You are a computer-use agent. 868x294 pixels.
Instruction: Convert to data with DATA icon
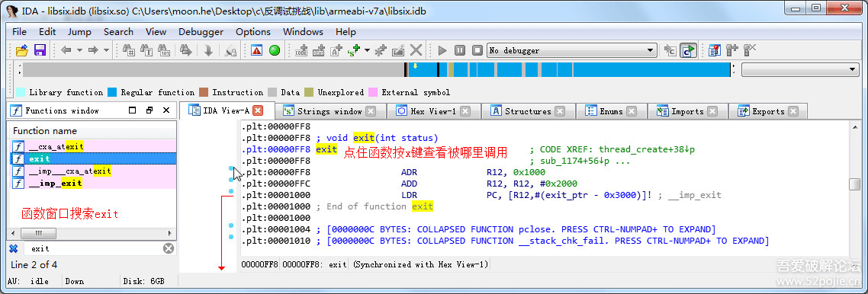pos(319,50)
